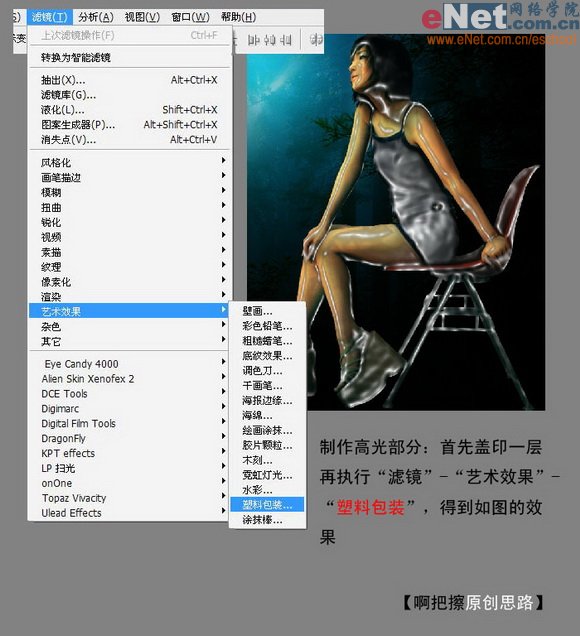This screenshot has height=636, width=580.
Task: Choose the 液化(L)... filter
Action: pos(130,110)
